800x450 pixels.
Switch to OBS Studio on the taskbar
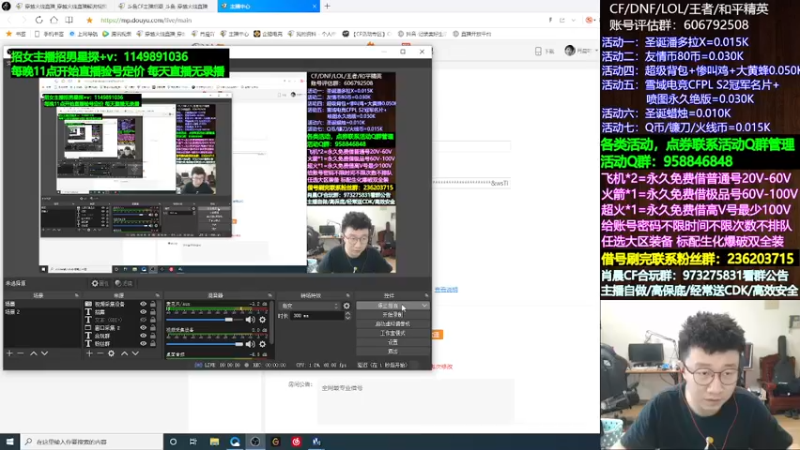tap(255, 442)
